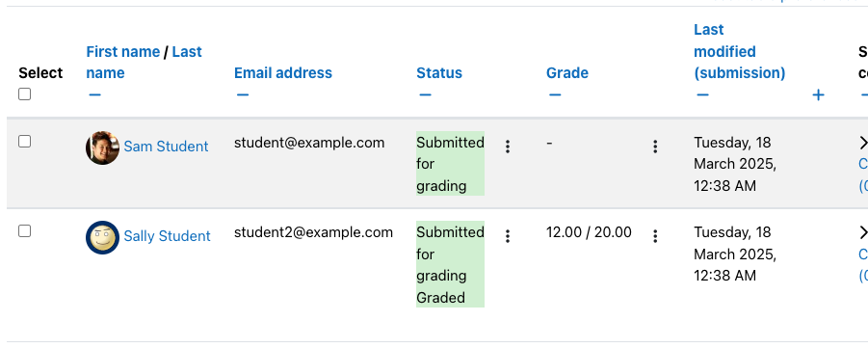
Task: Collapse the Grade column with minus icon
Action: point(555,95)
